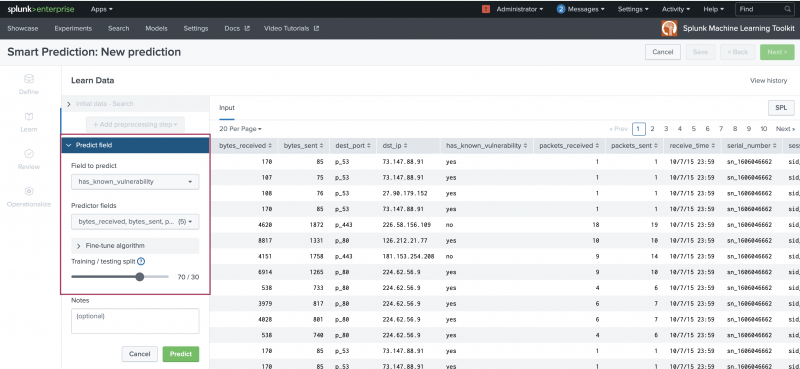Click the Operationalize step icon
Screen dimensions: 800x369
(29, 191)
